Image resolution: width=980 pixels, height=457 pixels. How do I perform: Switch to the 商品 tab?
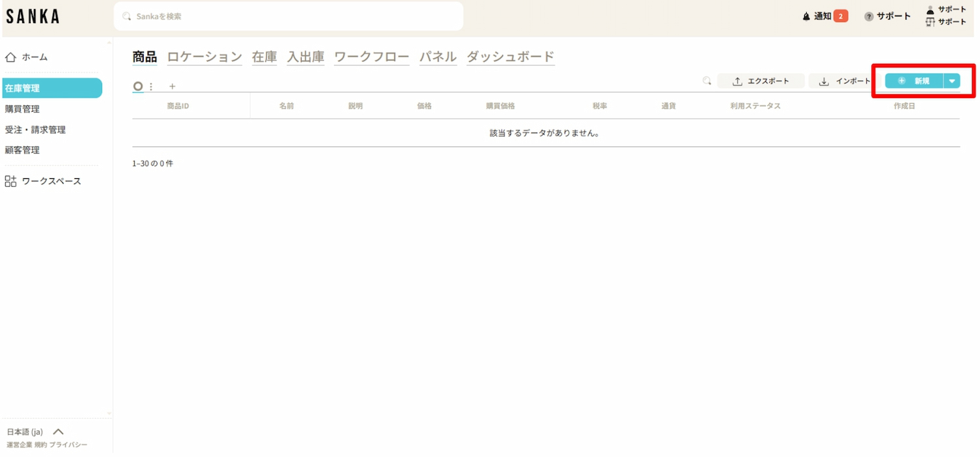pos(144,57)
